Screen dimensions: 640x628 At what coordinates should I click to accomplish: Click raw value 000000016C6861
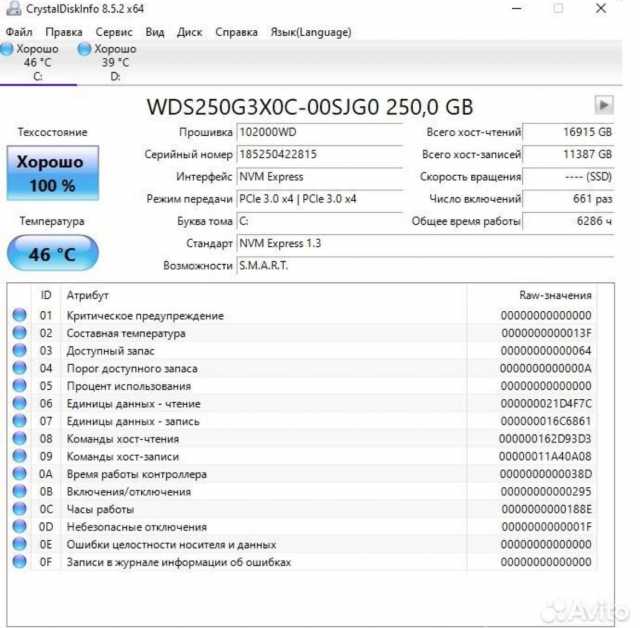[x=546, y=421]
